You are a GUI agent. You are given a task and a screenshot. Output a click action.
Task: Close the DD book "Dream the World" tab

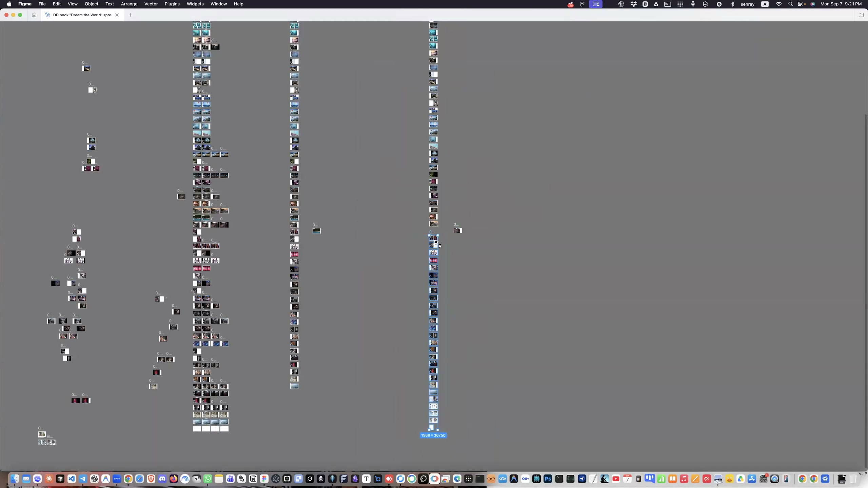(117, 15)
